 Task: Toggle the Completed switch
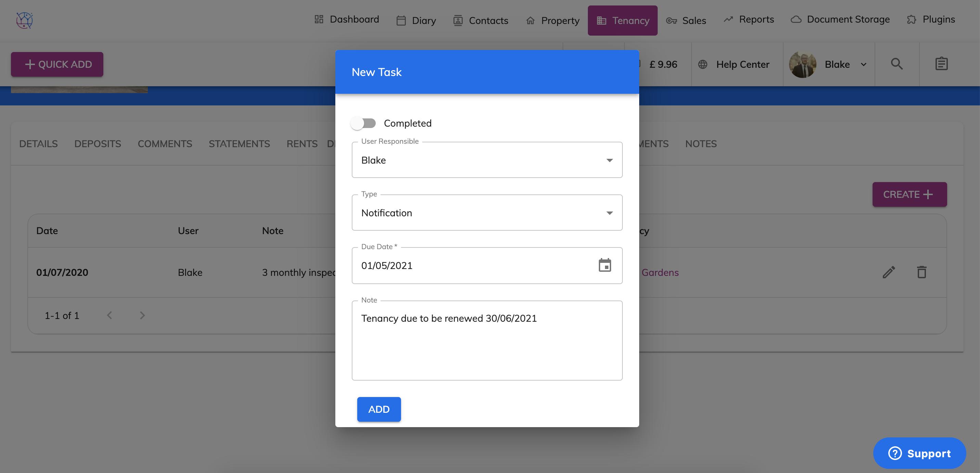click(363, 123)
